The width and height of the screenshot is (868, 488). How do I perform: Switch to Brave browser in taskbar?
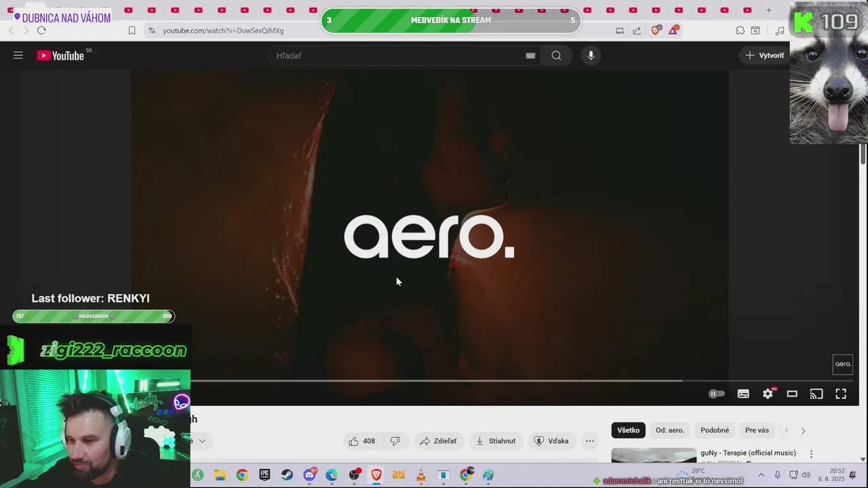[376, 475]
